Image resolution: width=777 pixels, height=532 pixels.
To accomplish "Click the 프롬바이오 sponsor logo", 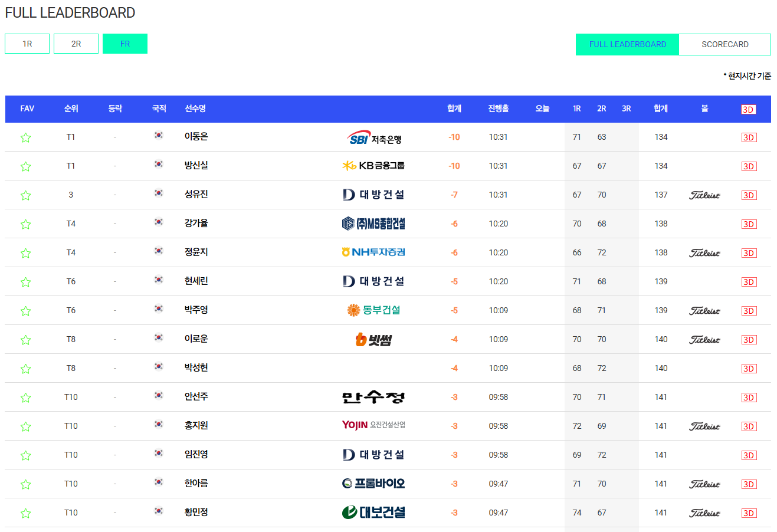I will point(373,484).
